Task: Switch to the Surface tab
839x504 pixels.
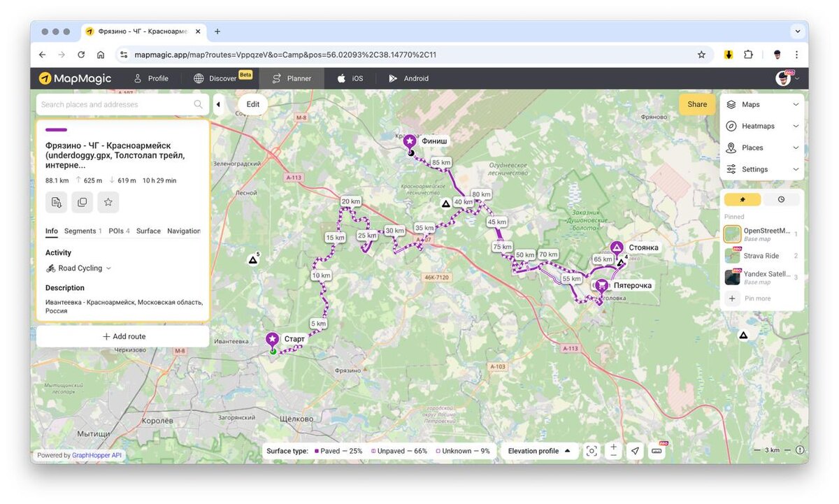Action: (148, 231)
